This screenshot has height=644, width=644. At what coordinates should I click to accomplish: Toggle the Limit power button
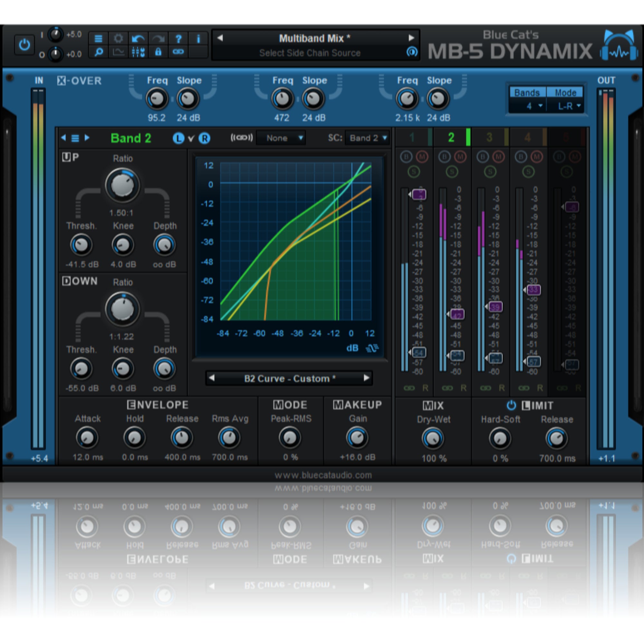click(x=511, y=405)
